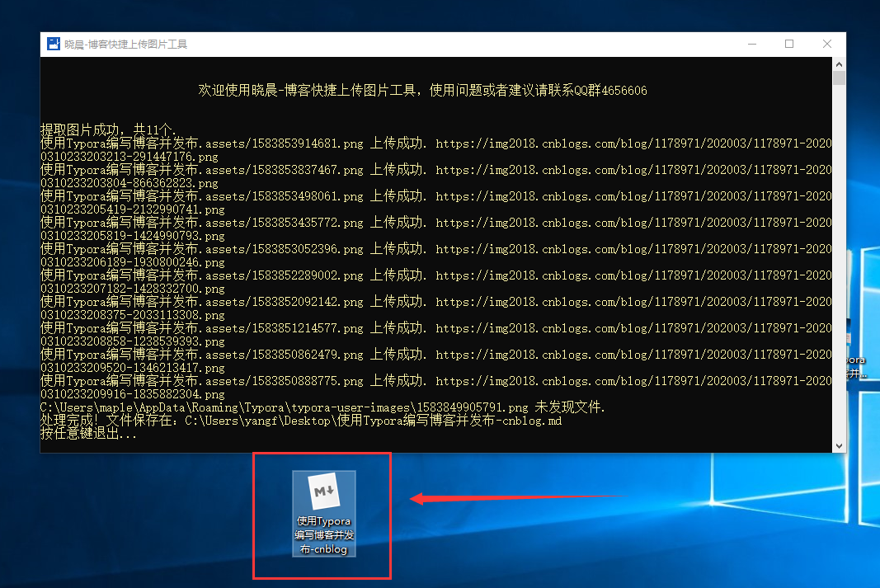Click the URL fragment 0310233203804-866362823.png
Screen dimensions: 880x588
point(129,183)
